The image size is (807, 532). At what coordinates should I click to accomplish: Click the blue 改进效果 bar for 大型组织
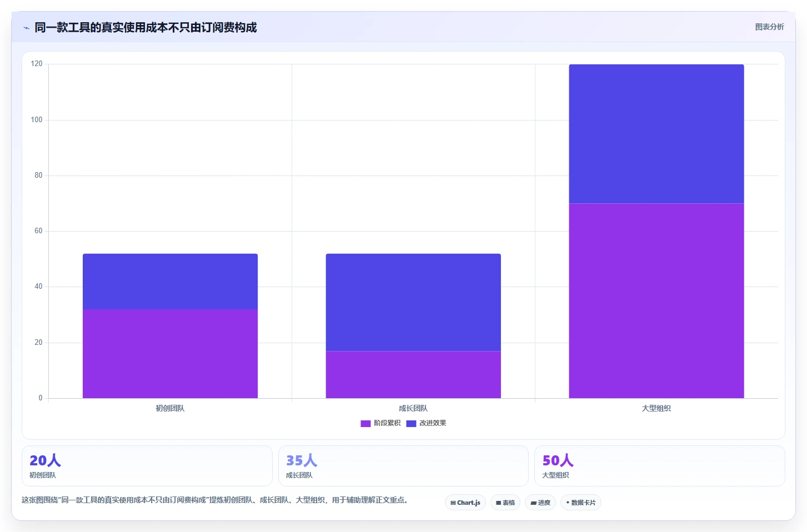656,134
